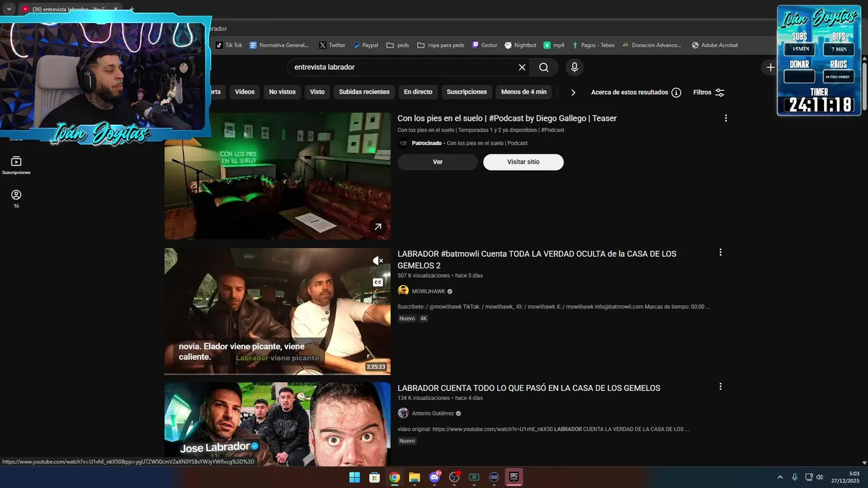Open the Windows Start menu
Image resolution: width=868 pixels, height=488 pixels.
(355, 477)
